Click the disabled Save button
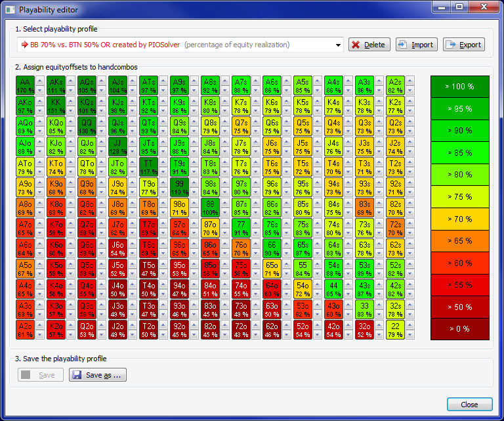 pyautogui.click(x=41, y=375)
